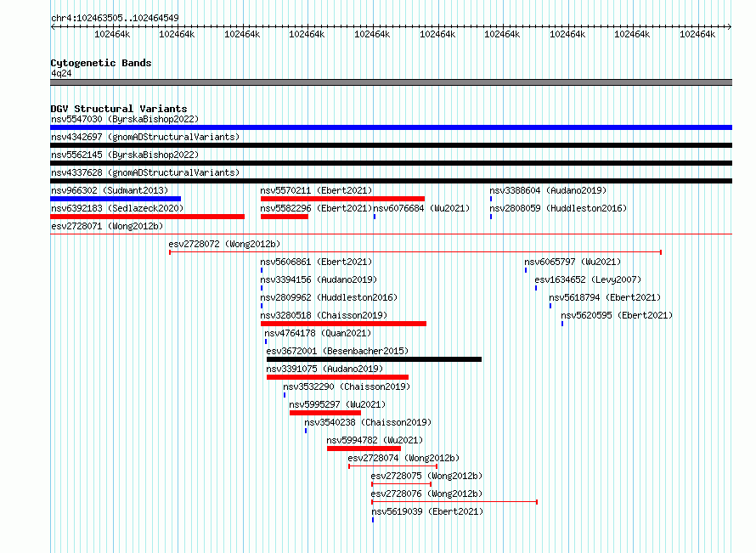The image size is (756, 553).
Task: Click the gray 4q24 cytogenetic band bar
Action: click(x=391, y=82)
